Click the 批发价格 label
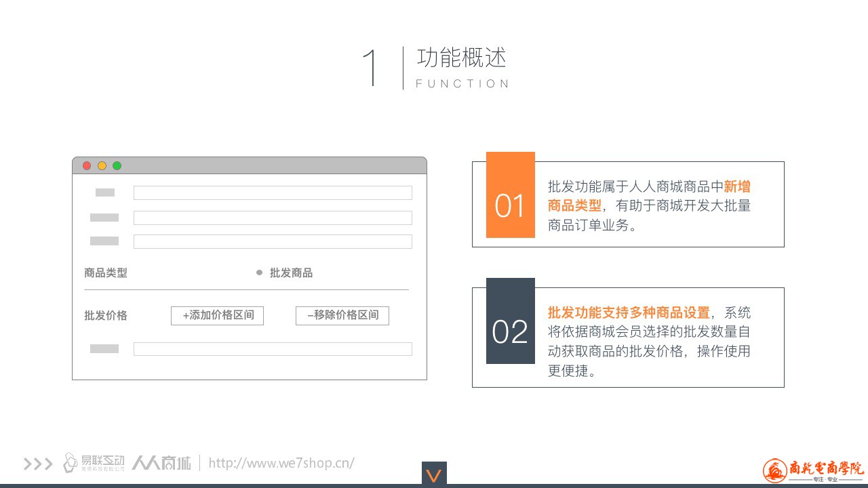Image resolution: width=868 pixels, height=488 pixels. [x=106, y=316]
